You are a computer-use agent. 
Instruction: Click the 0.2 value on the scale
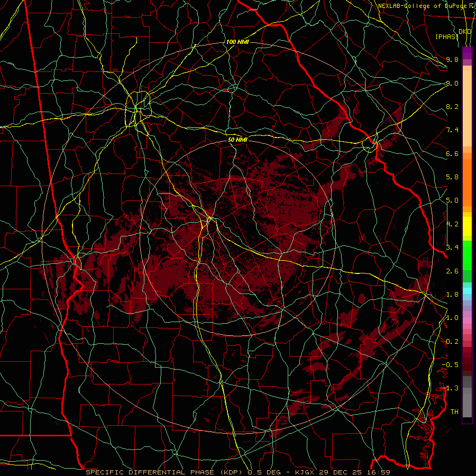tap(452, 342)
